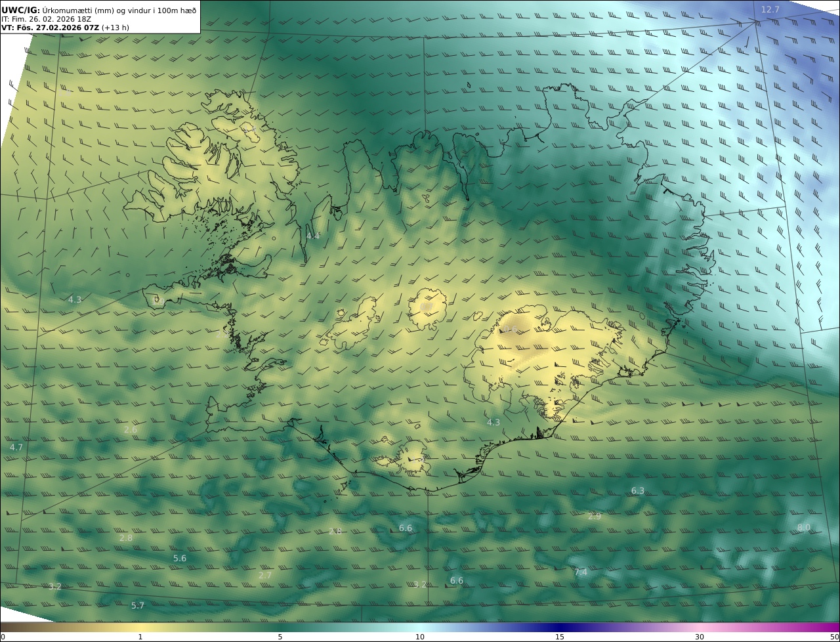Click the title line starting with UWC/IG
Screen dimensions: 840x642
pyautogui.click(x=99, y=11)
